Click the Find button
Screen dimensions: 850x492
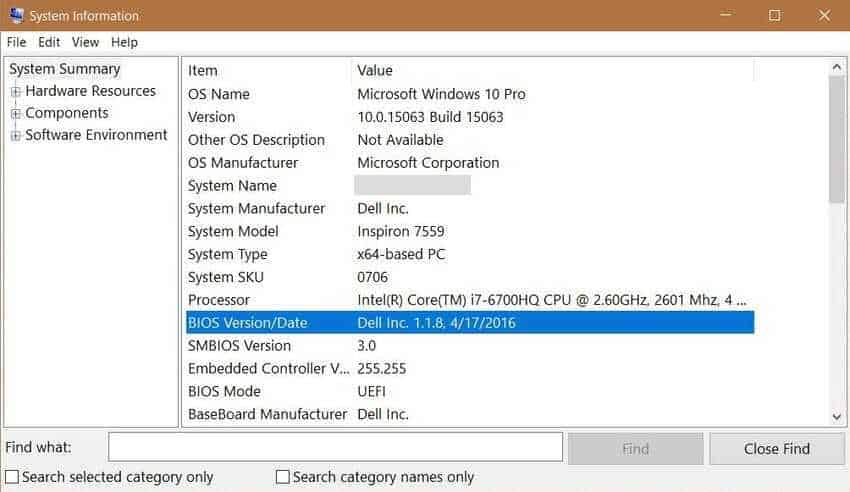pos(635,449)
